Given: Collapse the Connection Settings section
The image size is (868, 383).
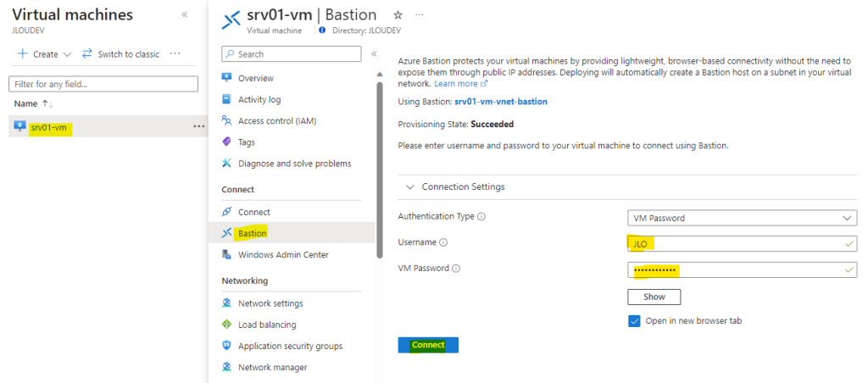Looking at the screenshot, I should click(x=409, y=187).
